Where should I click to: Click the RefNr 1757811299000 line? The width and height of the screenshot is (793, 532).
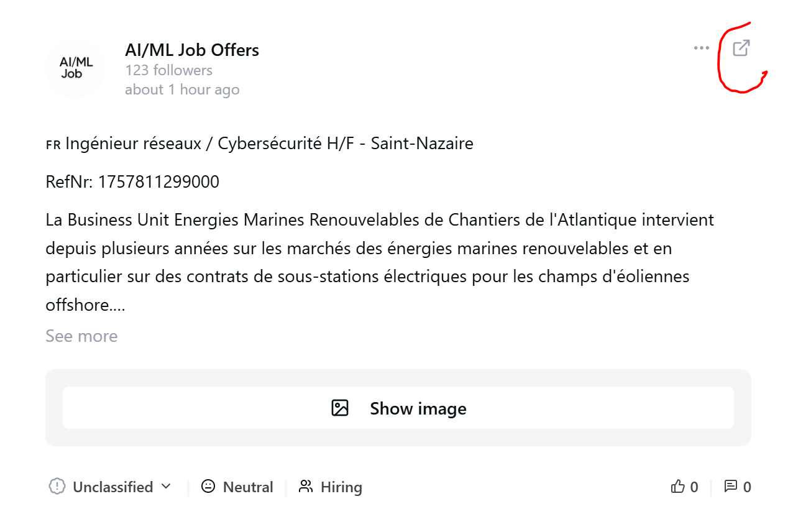pos(132,182)
